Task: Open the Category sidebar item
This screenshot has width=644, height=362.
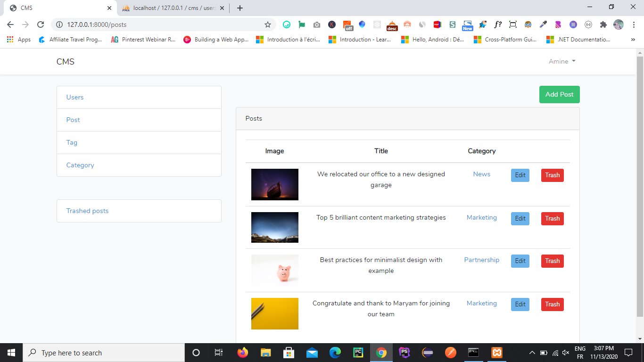Action: pyautogui.click(x=139, y=165)
